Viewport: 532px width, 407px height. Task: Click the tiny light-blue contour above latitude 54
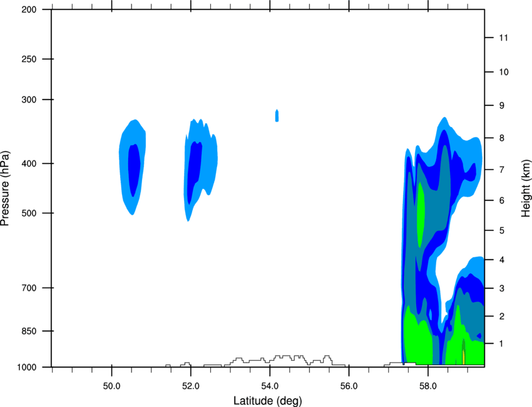point(277,116)
